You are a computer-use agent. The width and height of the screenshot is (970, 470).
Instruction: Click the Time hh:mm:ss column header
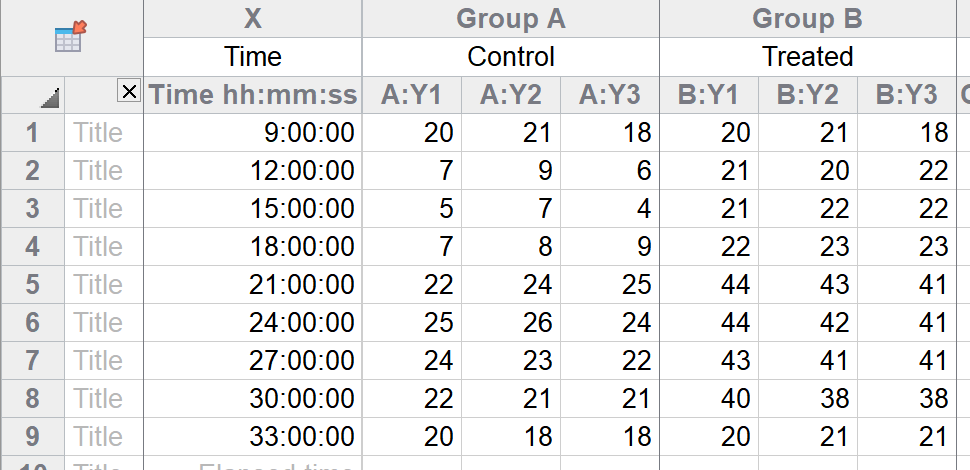click(252, 95)
